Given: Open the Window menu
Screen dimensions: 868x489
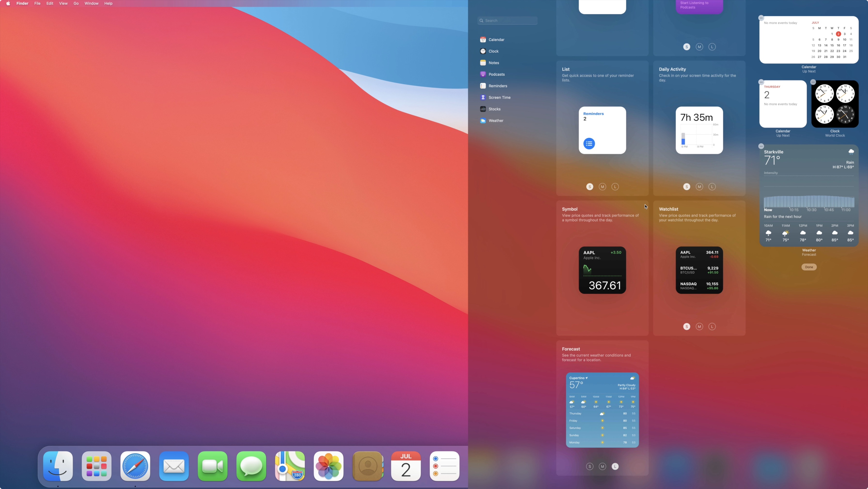Looking at the screenshot, I should click(x=91, y=3).
